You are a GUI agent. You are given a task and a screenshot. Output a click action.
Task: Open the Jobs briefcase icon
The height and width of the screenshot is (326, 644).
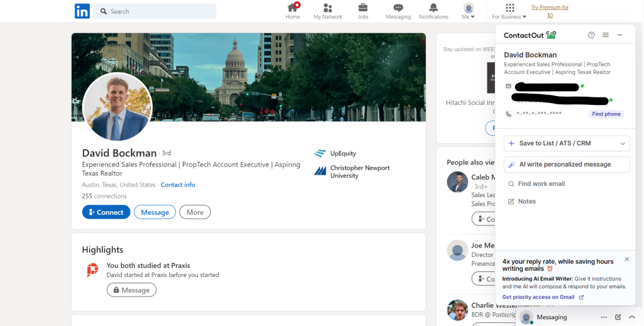pos(363,8)
